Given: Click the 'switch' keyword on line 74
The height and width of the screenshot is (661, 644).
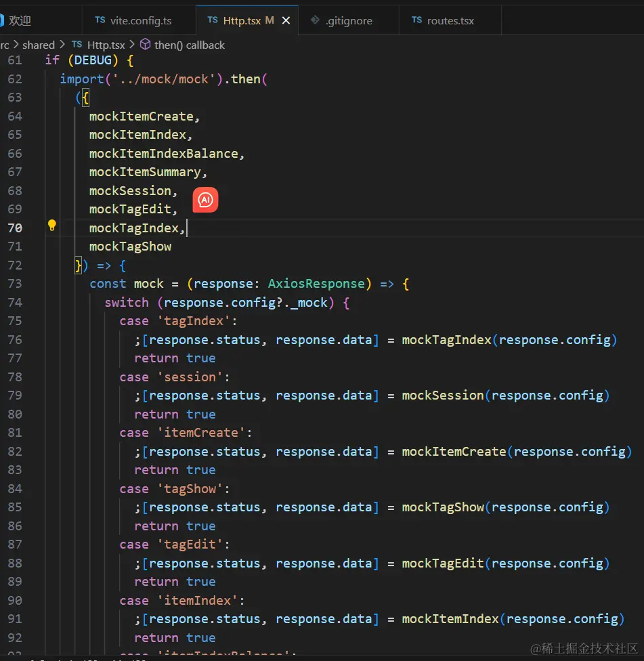Looking at the screenshot, I should [x=127, y=303].
